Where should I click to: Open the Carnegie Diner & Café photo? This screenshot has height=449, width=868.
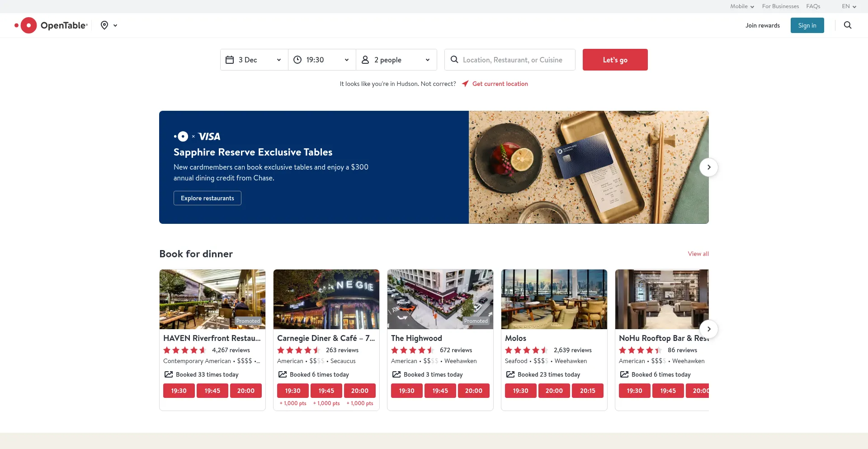pos(326,299)
